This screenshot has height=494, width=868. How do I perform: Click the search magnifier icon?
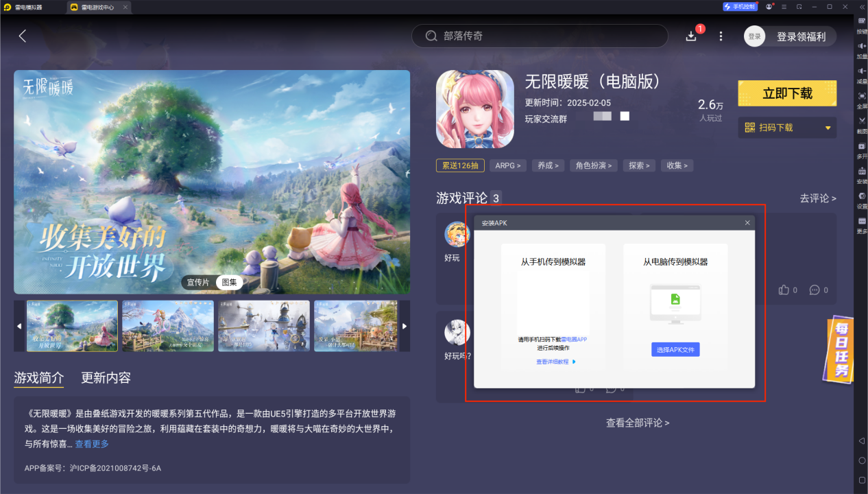[x=431, y=36]
